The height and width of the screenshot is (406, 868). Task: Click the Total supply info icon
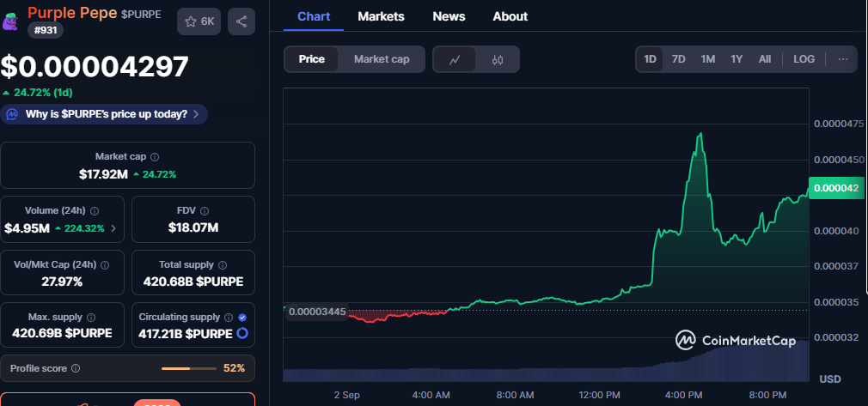[x=223, y=265]
